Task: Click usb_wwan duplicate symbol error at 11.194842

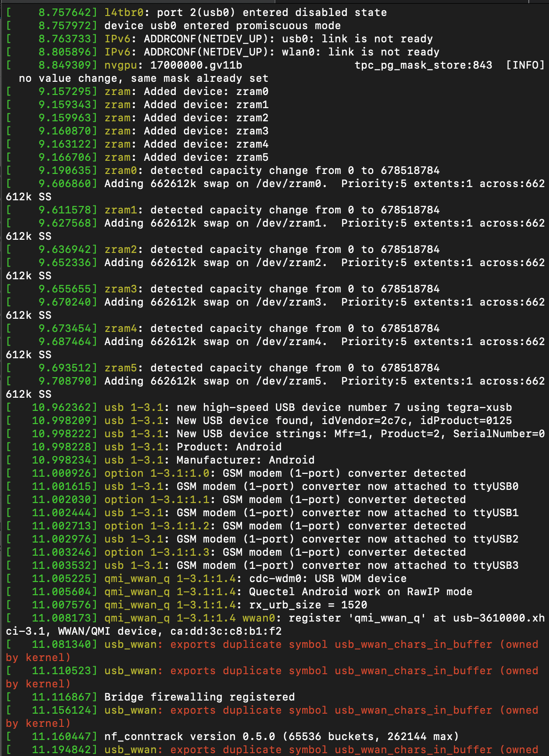Action: click(x=272, y=749)
